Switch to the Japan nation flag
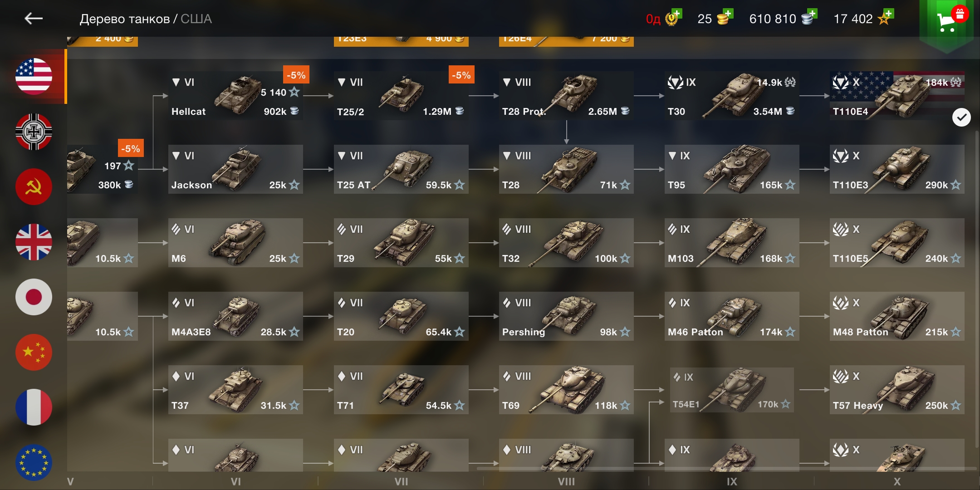 pos(34,297)
